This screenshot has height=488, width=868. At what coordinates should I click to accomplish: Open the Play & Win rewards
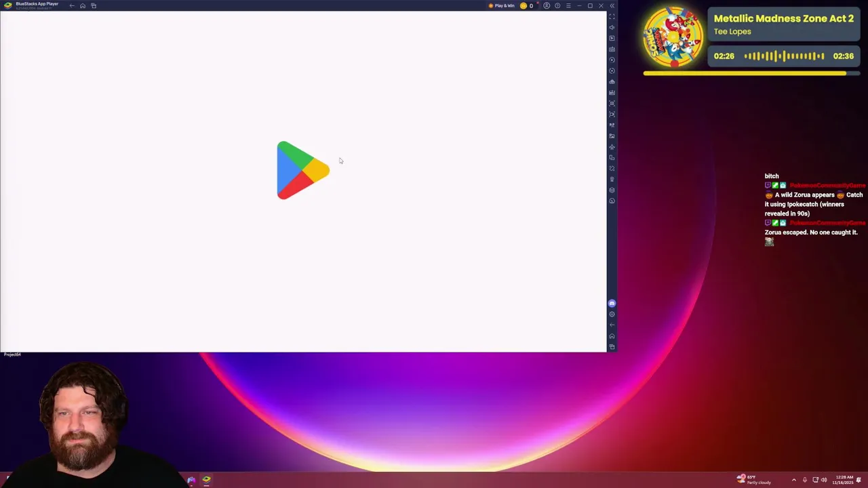[502, 5]
